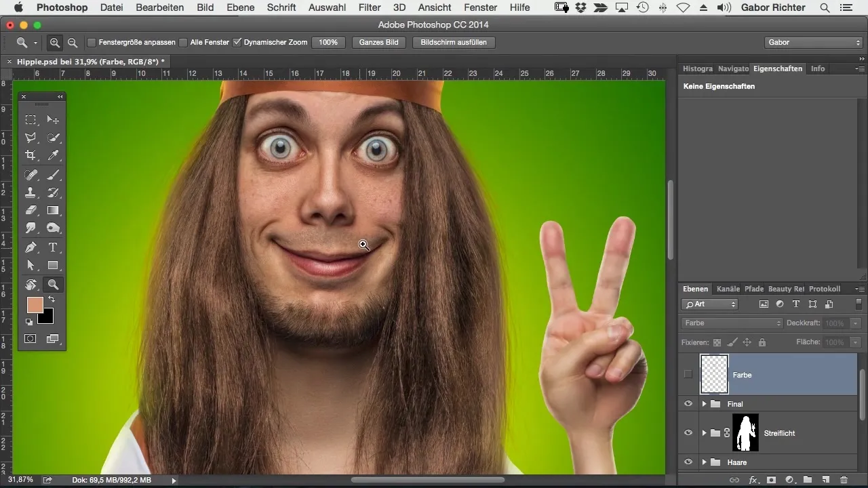Select the Brush tool
The image size is (868, 488).
click(53, 176)
